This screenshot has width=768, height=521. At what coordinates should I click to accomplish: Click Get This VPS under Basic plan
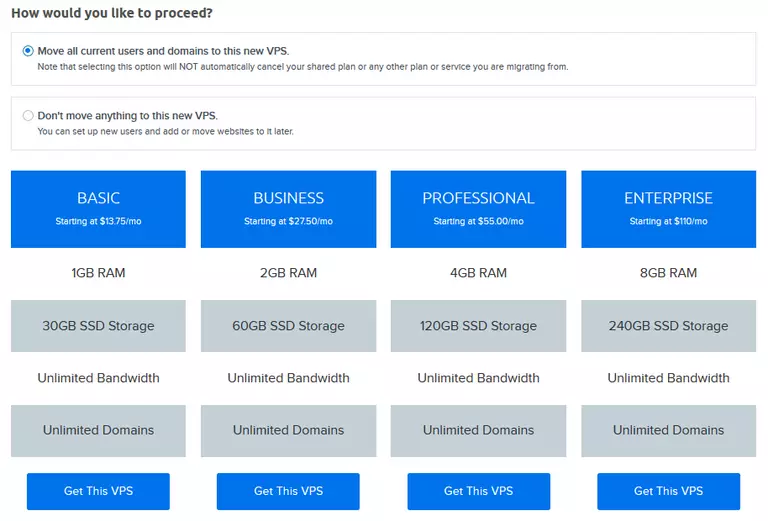98,491
